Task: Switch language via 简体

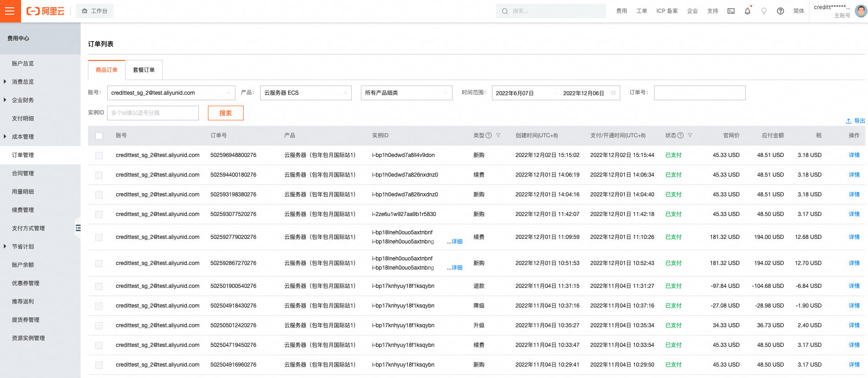Action: pos(799,11)
